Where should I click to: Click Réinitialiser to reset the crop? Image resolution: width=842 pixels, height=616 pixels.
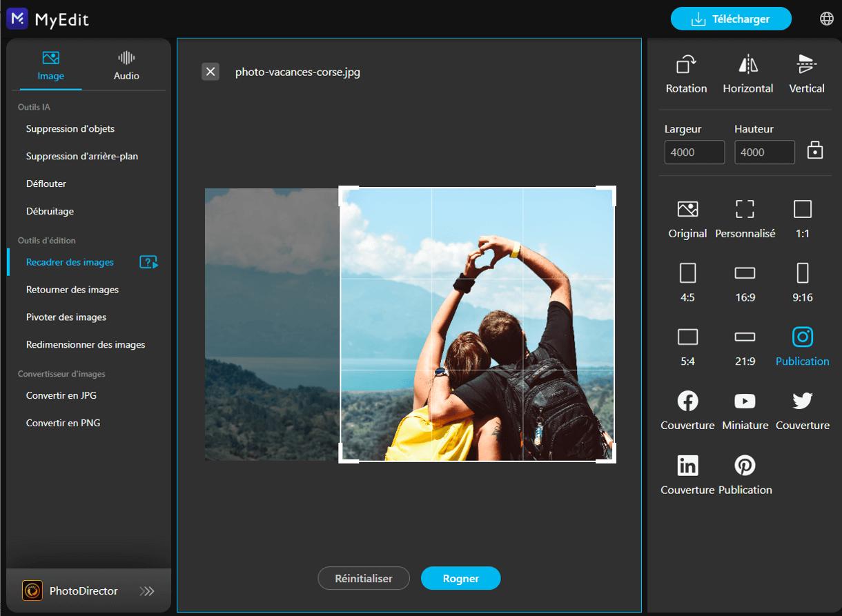click(x=364, y=578)
